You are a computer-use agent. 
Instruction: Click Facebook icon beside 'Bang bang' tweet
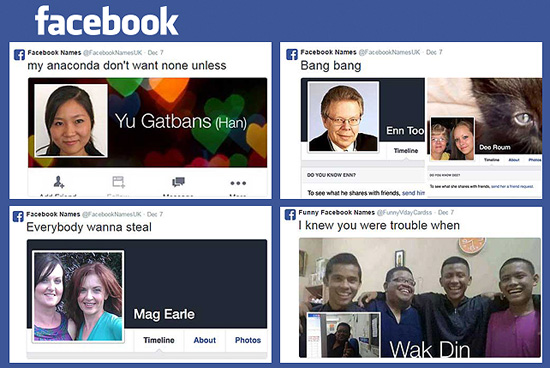292,54
